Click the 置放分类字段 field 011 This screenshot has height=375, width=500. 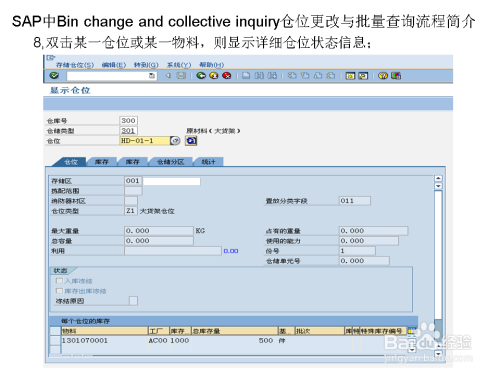point(355,201)
